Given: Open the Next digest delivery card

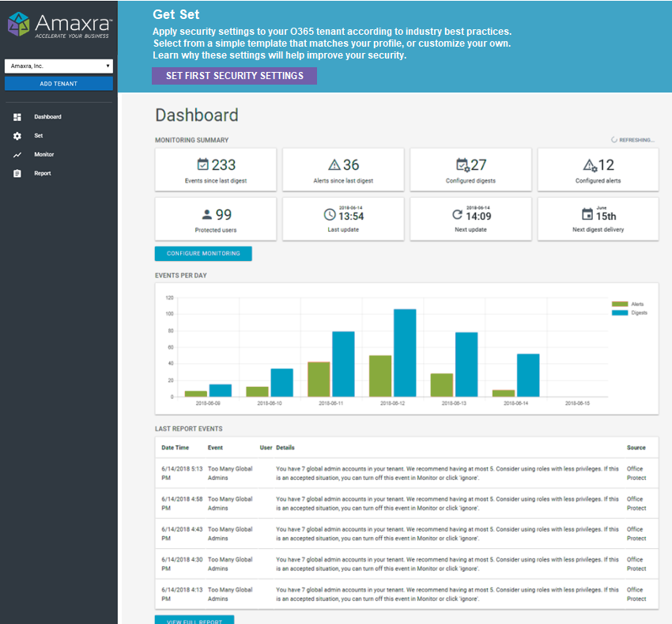Looking at the screenshot, I should click(x=598, y=219).
